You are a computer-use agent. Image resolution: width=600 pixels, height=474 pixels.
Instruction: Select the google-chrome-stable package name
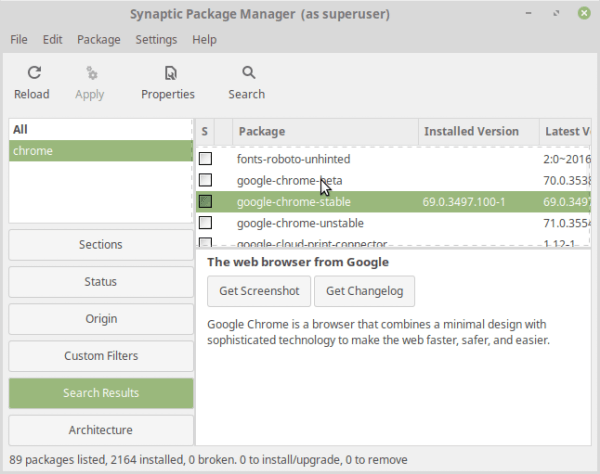(x=293, y=202)
